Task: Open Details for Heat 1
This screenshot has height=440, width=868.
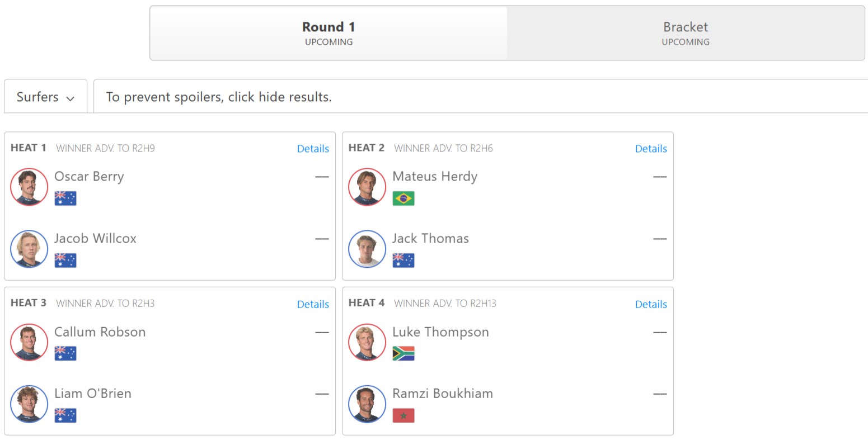Action: click(x=313, y=149)
